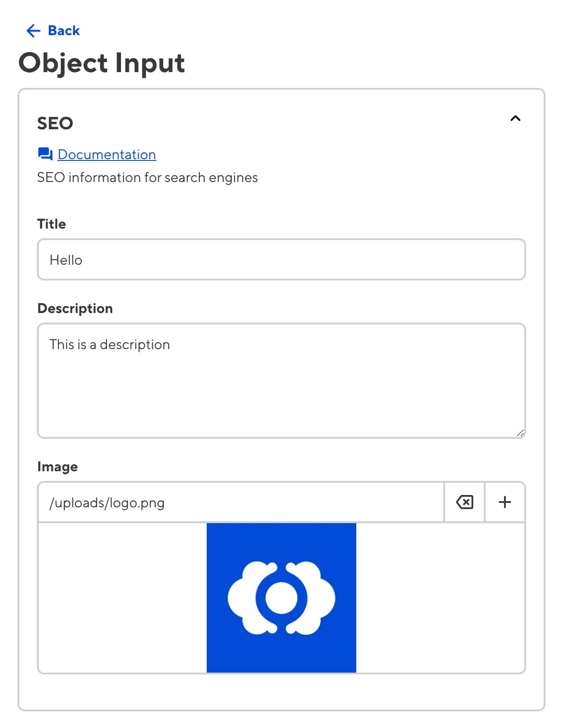The image size is (563, 728).
Task: Click the Description resize handle corner
Action: tap(520, 433)
